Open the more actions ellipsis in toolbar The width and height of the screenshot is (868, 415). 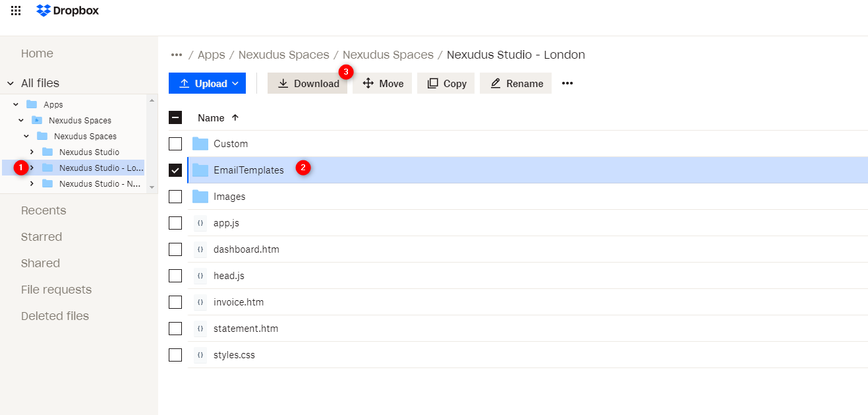point(567,83)
